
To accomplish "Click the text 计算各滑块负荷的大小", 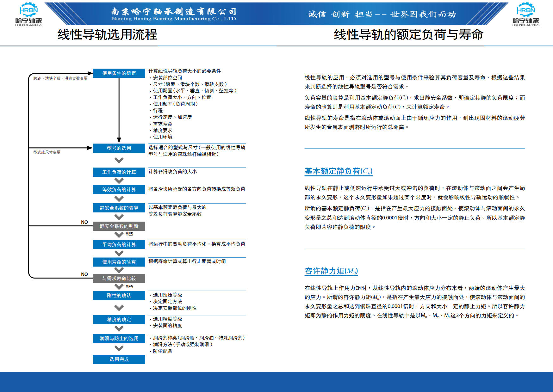I will click(x=173, y=171).
